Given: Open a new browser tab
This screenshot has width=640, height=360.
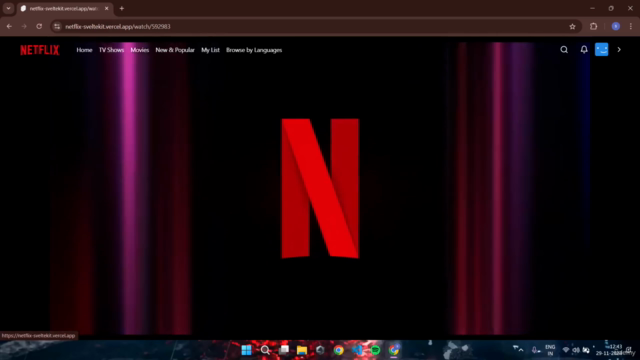Looking at the screenshot, I should click(122, 8).
